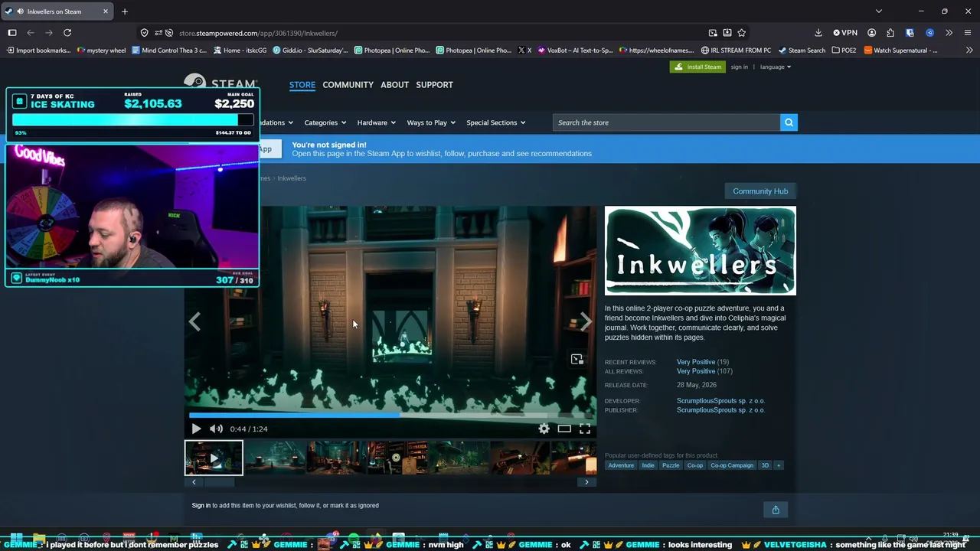Image resolution: width=980 pixels, height=551 pixels.
Task: Open the publisher ScrumptiousSprouts link
Action: tap(720, 410)
